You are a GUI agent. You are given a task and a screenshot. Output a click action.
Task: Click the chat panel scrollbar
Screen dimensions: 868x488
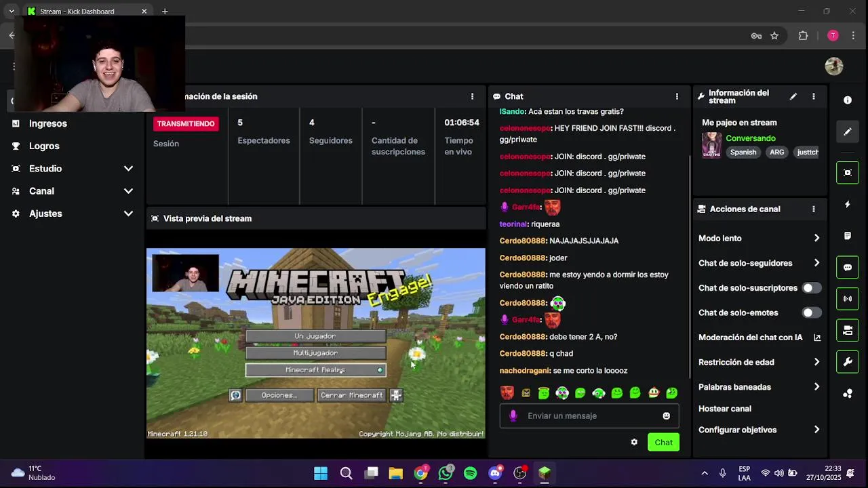[690, 266]
